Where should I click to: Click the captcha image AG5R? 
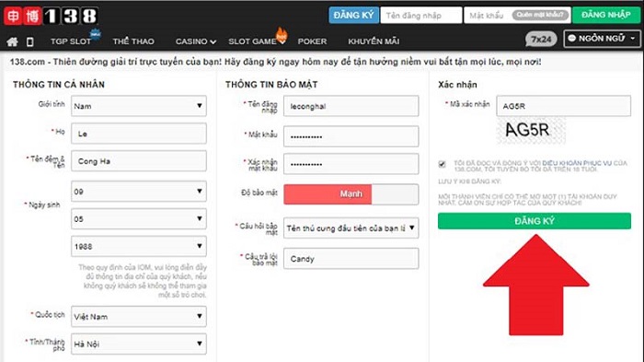[531, 131]
